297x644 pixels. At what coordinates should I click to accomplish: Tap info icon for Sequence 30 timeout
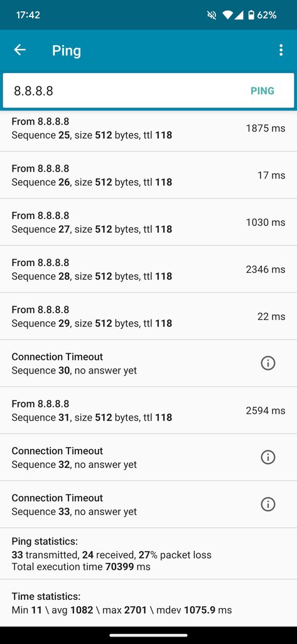268,363
